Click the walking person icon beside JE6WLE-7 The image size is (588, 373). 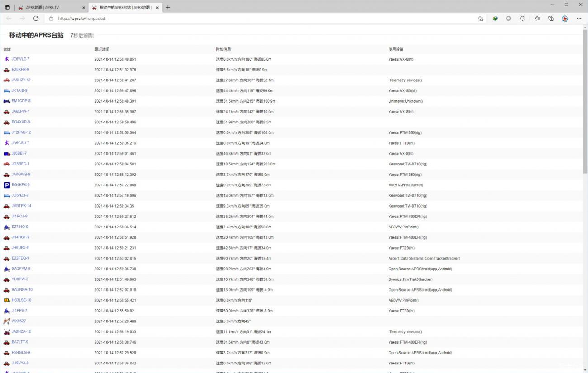click(6, 59)
